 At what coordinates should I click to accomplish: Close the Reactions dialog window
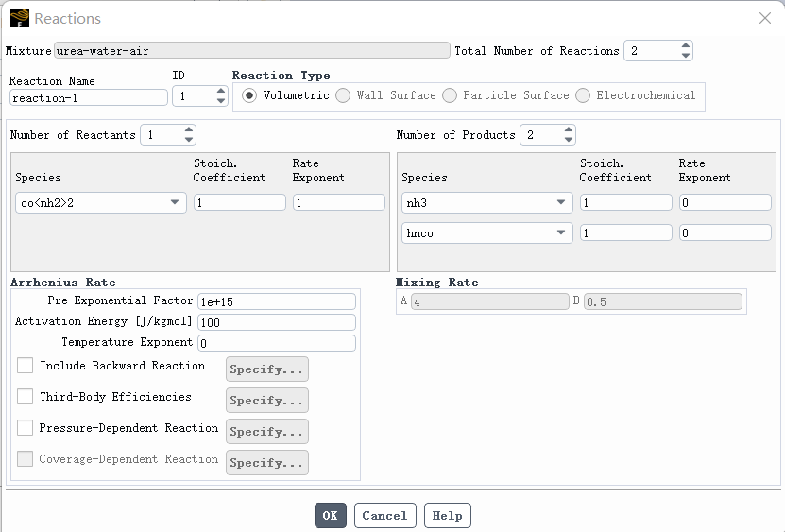[x=765, y=18]
